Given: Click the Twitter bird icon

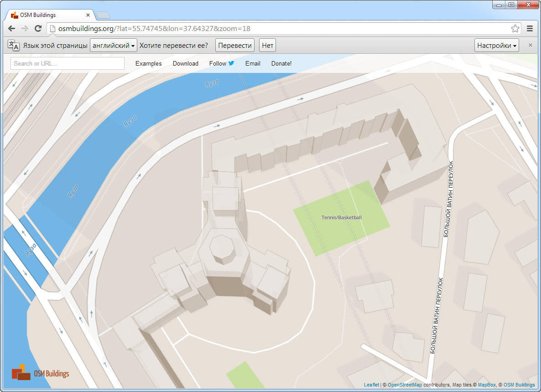Looking at the screenshot, I should (x=231, y=63).
